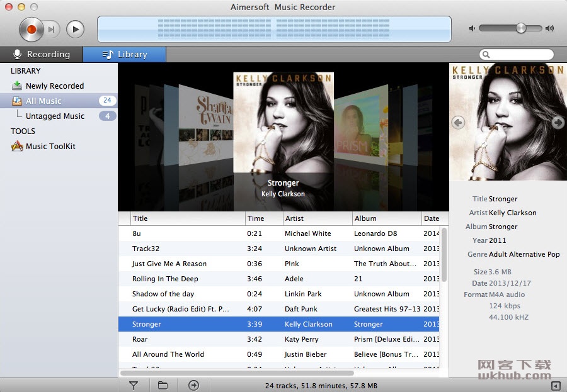Click artist 'Katy Perry' cell

(302, 339)
